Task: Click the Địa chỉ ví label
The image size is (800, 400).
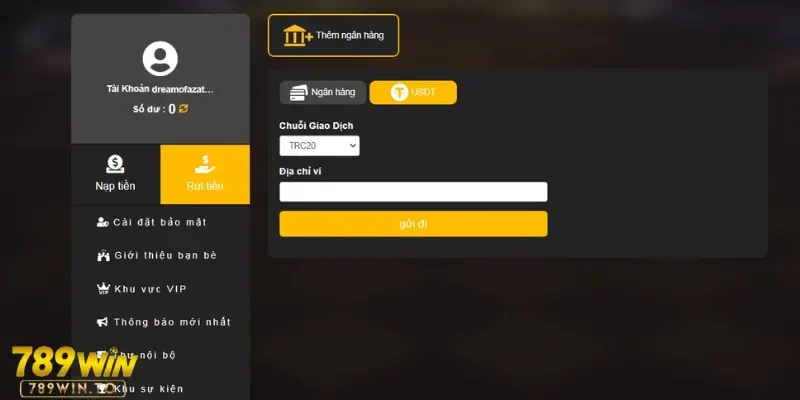Action: point(300,171)
